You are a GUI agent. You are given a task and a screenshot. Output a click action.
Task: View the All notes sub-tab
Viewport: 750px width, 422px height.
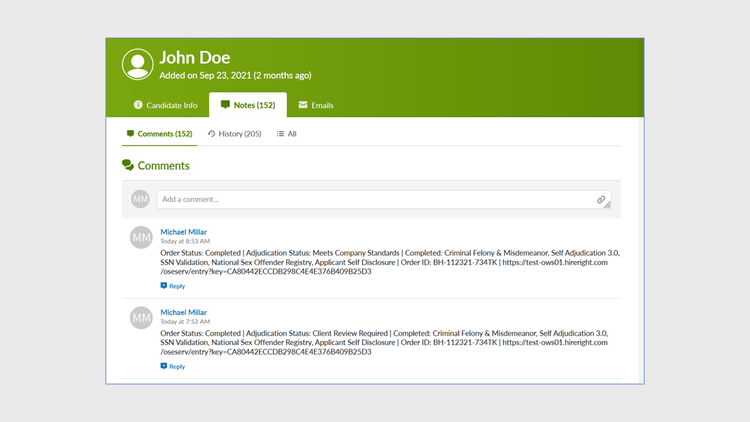(x=287, y=134)
